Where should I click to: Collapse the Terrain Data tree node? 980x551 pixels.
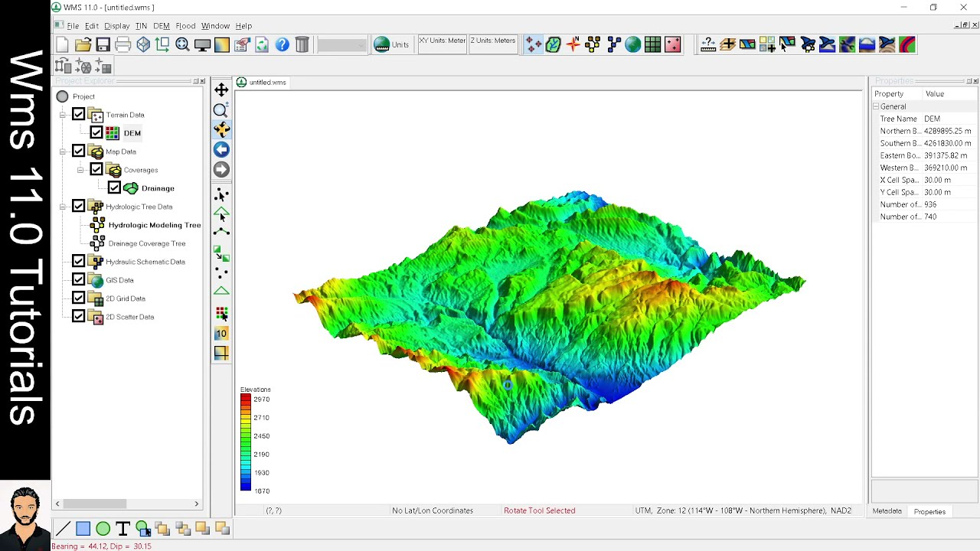point(63,115)
